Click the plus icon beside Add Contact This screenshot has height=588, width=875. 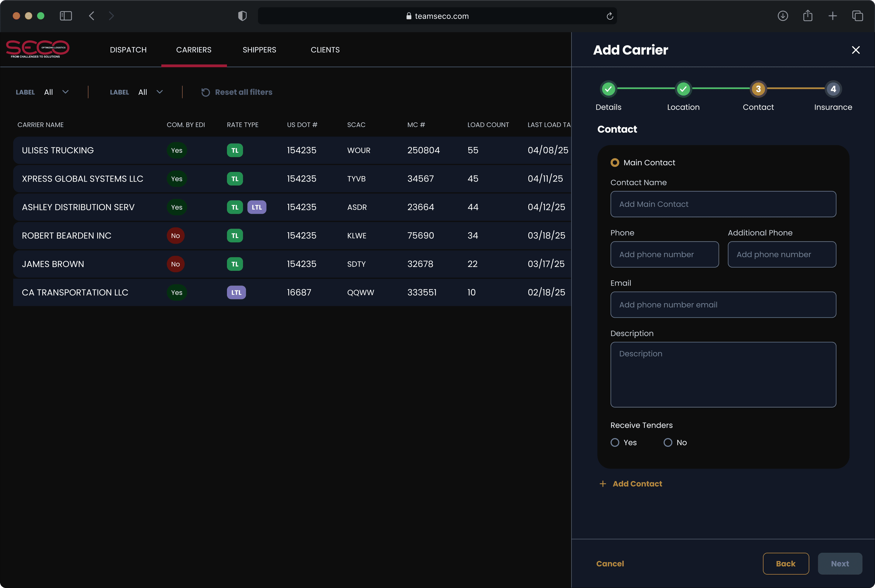pos(603,484)
